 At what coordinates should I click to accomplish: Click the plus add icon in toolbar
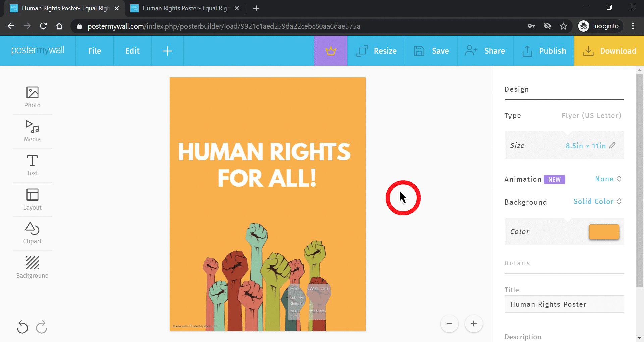[x=167, y=51]
